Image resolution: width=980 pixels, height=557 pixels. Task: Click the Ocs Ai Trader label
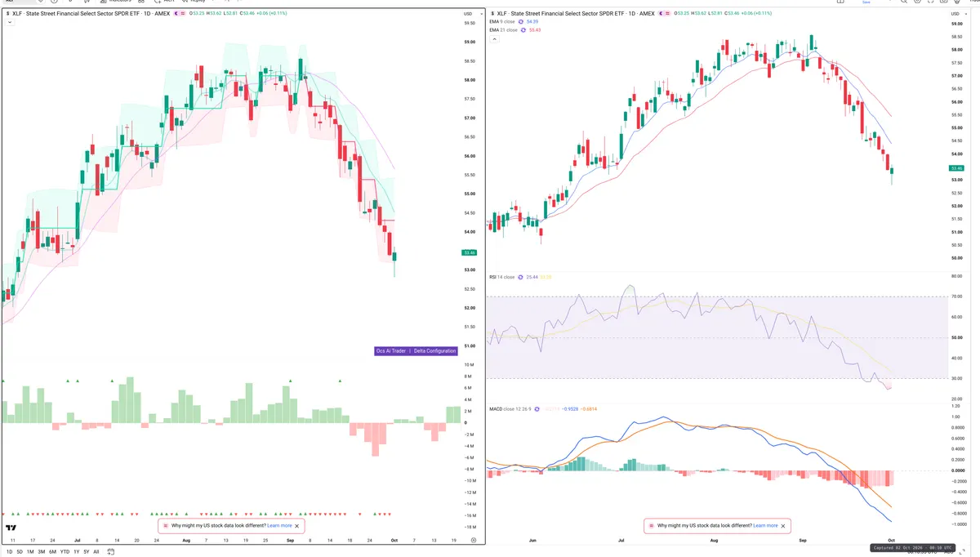[x=391, y=351]
